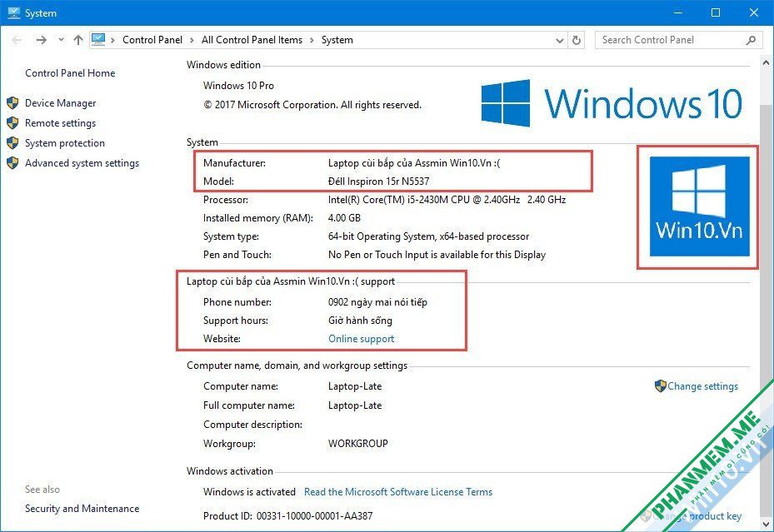Click the shield icon beside Device Manager
Image resolution: width=774 pixels, height=532 pixels.
coord(12,103)
